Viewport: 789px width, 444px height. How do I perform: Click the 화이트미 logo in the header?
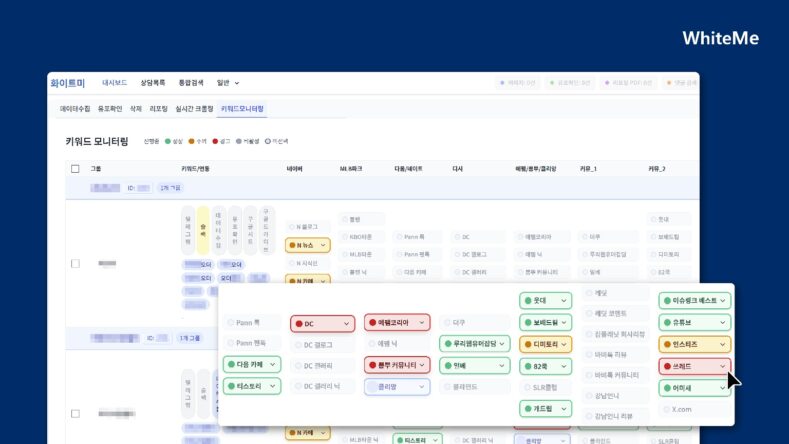coord(68,83)
